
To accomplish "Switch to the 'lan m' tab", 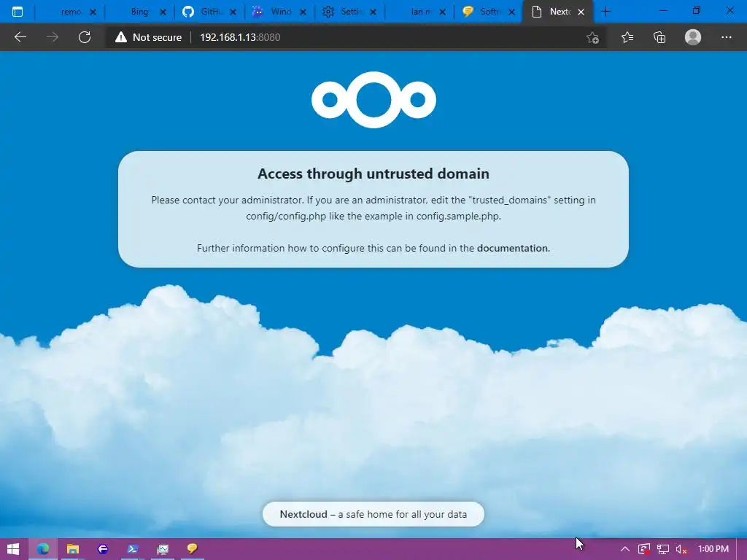I will point(419,12).
